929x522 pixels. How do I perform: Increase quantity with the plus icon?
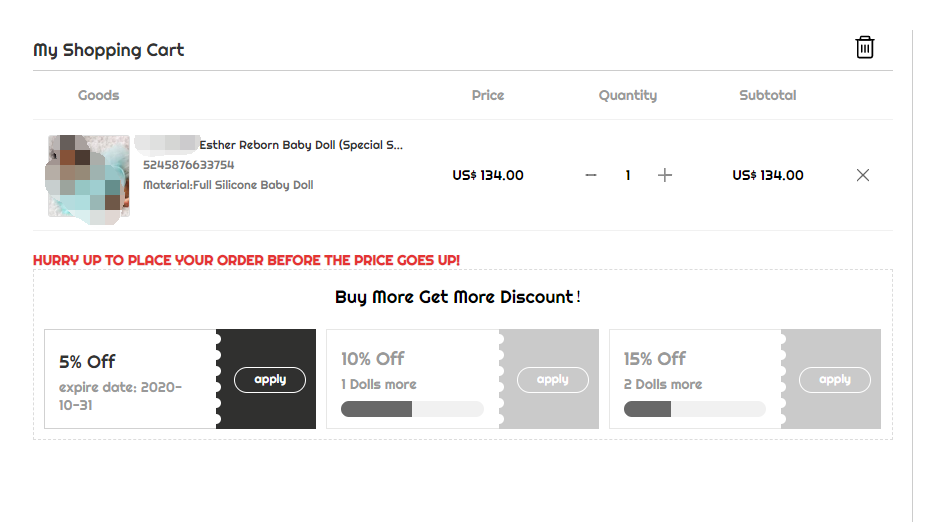[x=665, y=175]
